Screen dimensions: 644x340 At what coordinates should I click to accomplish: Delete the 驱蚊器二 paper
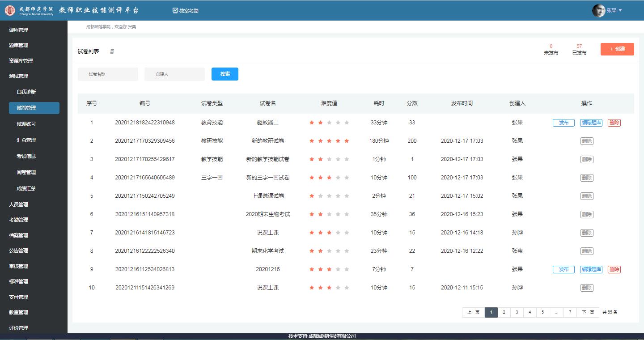click(614, 123)
